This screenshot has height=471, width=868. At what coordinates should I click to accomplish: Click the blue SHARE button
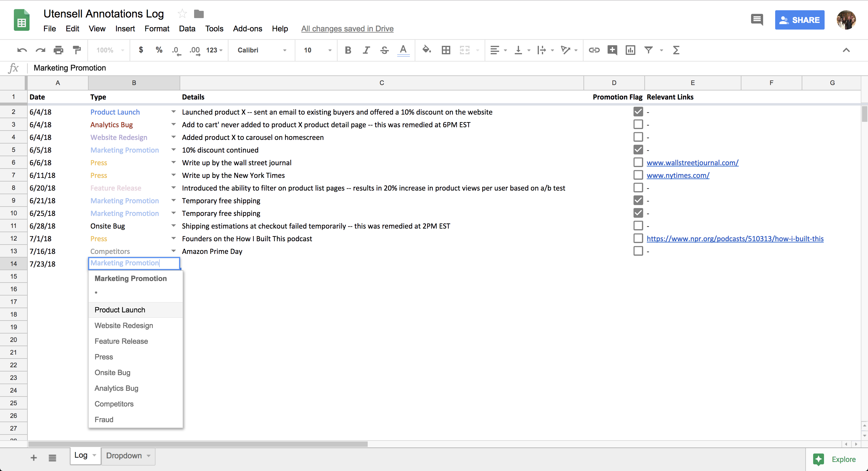(x=799, y=20)
